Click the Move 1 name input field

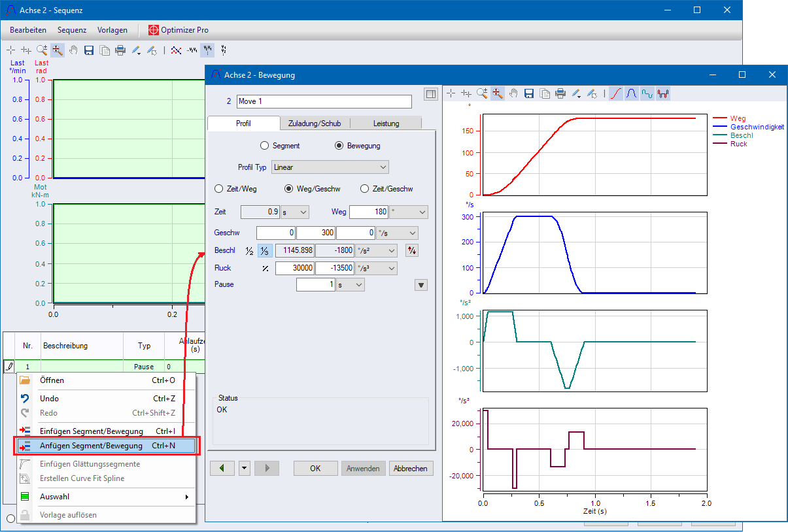click(x=324, y=101)
